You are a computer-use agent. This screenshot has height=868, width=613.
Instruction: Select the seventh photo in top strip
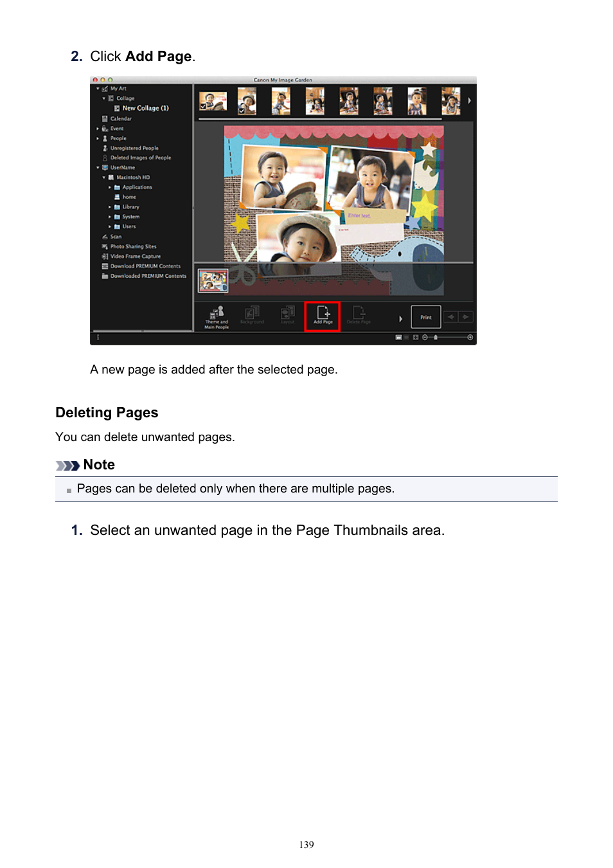[x=417, y=101]
